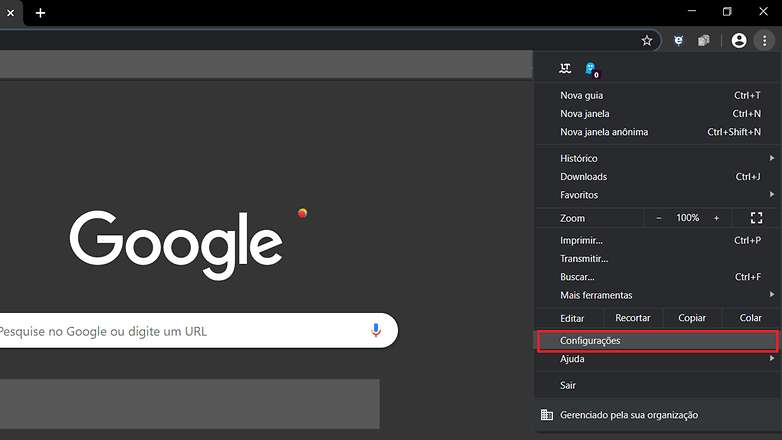
Task: Click the Zoom label in menu
Action: pos(572,218)
